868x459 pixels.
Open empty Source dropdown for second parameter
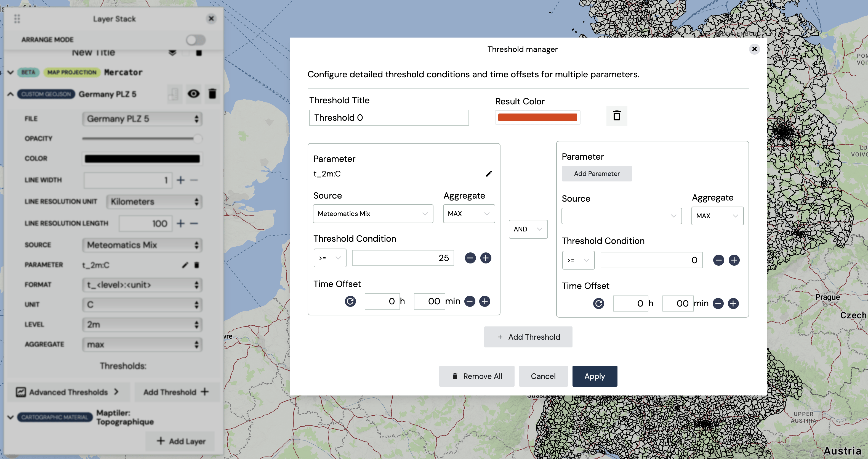[x=621, y=216]
